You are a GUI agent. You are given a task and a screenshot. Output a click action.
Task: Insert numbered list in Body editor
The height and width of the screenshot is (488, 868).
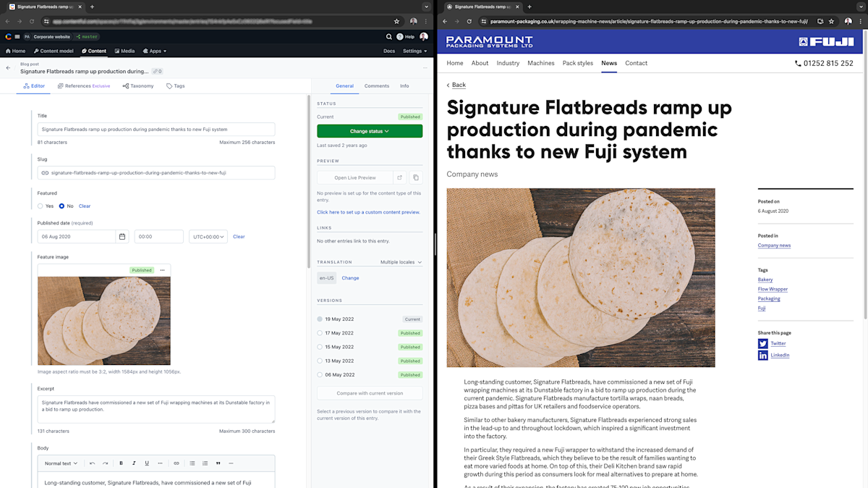pos(205,463)
